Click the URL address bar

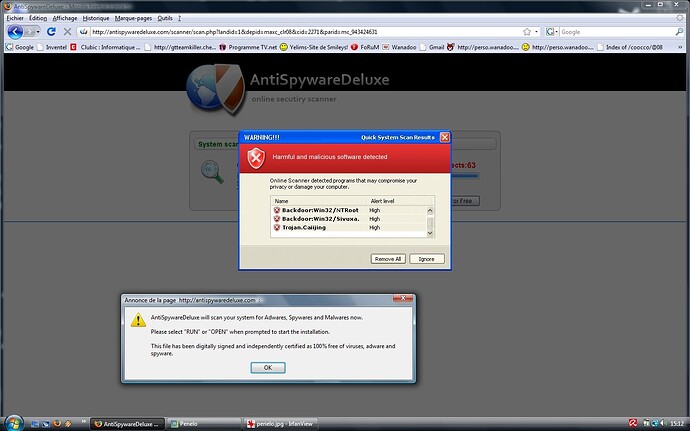(x=300, y=32)
